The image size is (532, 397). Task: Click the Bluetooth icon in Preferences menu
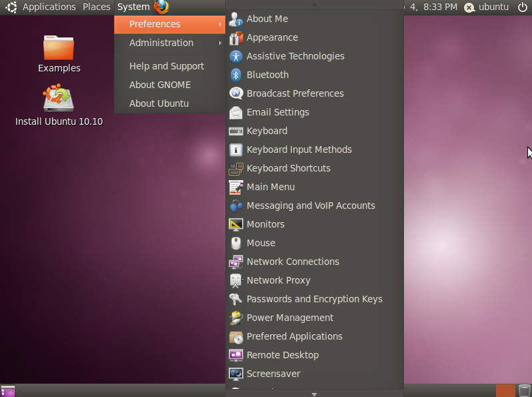(236, 75)
